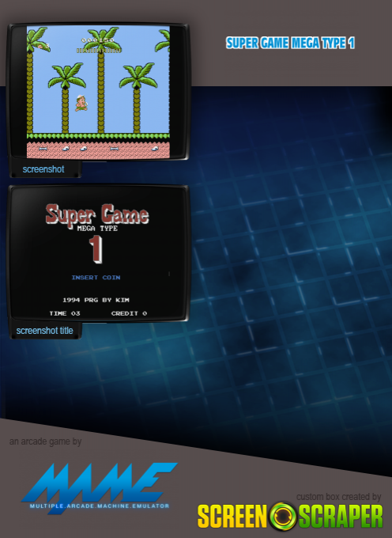The image size is (392, 538).
Task: Click the "INSERT COIN" text on title screen
Action: (96, 277)
